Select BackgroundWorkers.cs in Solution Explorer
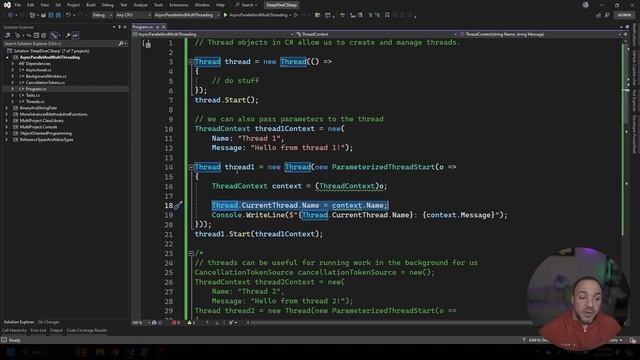Image resolution: width=640 pixels, height=360 pixels. (x=46, y=76)
